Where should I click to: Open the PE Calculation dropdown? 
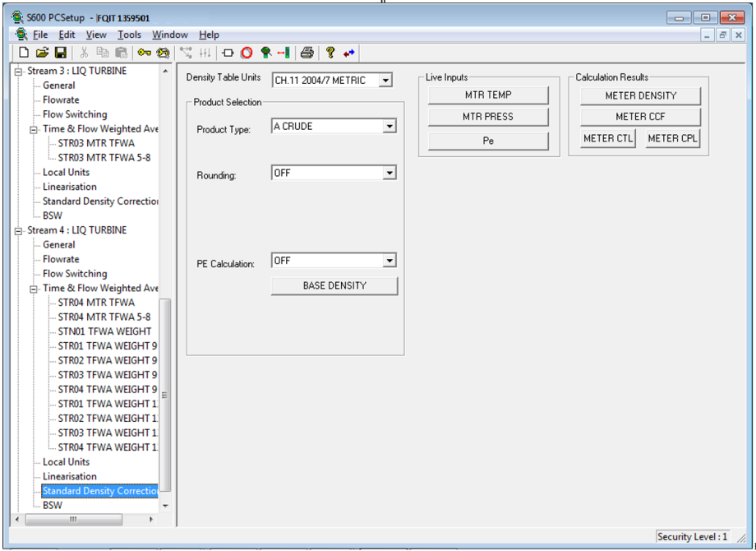click(390, 261)
